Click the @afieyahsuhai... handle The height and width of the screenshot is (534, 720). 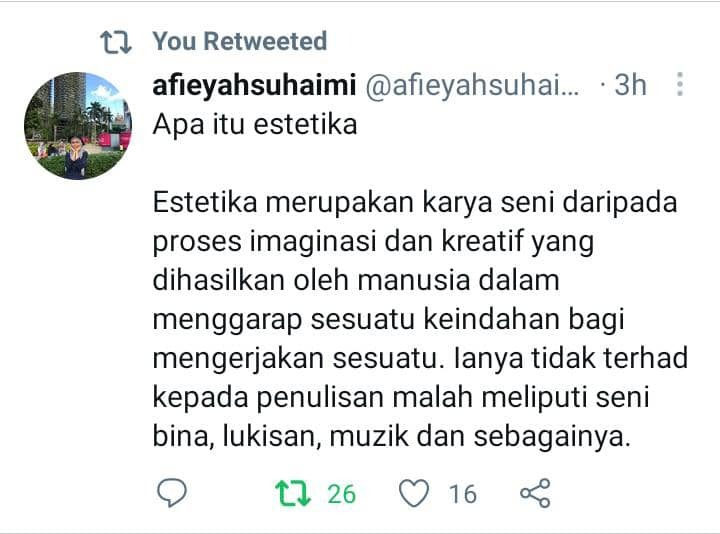point(472,85)
